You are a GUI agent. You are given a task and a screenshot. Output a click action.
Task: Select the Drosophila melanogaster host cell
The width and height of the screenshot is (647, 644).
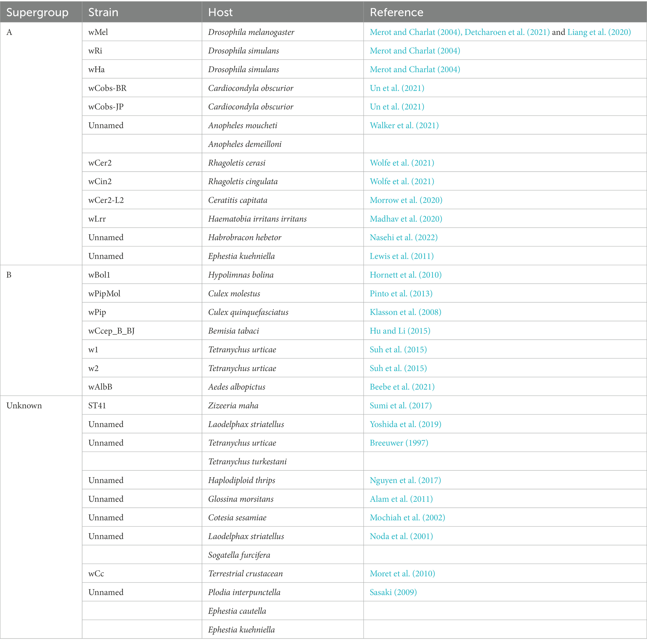click(283, 32)
